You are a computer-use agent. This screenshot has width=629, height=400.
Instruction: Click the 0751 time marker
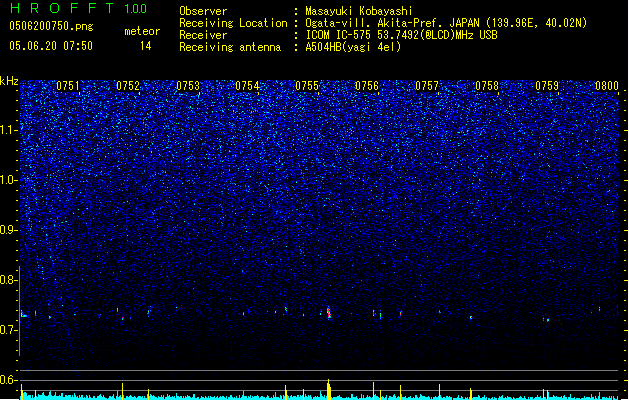pos(68,86)
